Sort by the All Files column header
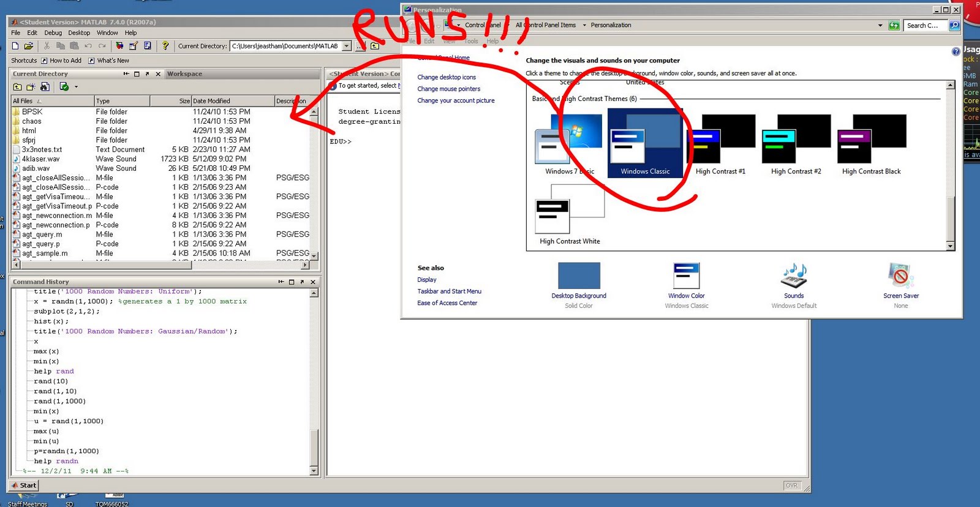 point(53,101)
